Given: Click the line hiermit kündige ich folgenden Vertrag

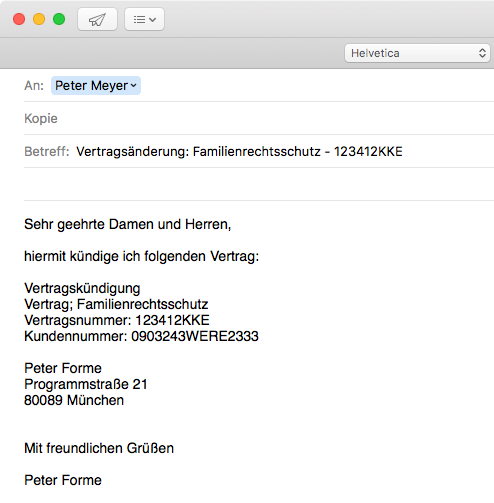Looking at the screenshot, I should [141, 256].
